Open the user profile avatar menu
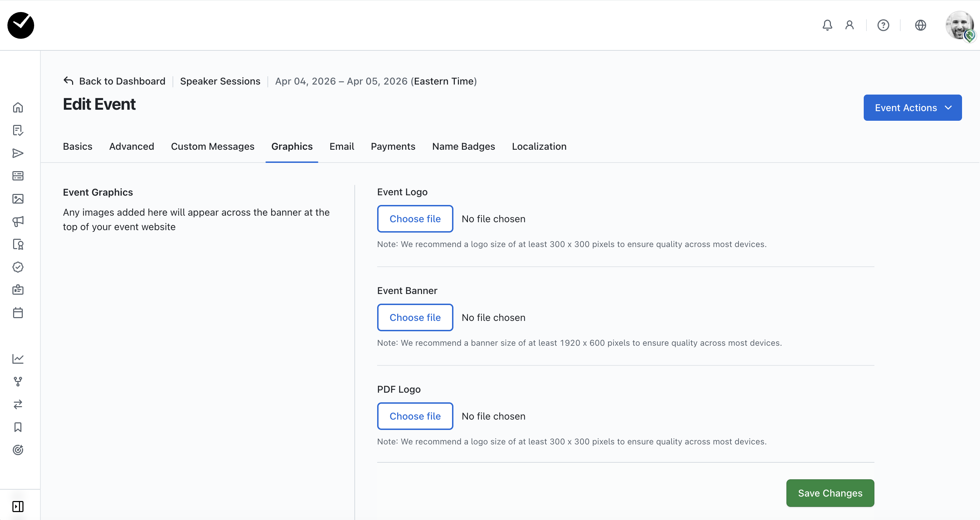 point(959,25)
